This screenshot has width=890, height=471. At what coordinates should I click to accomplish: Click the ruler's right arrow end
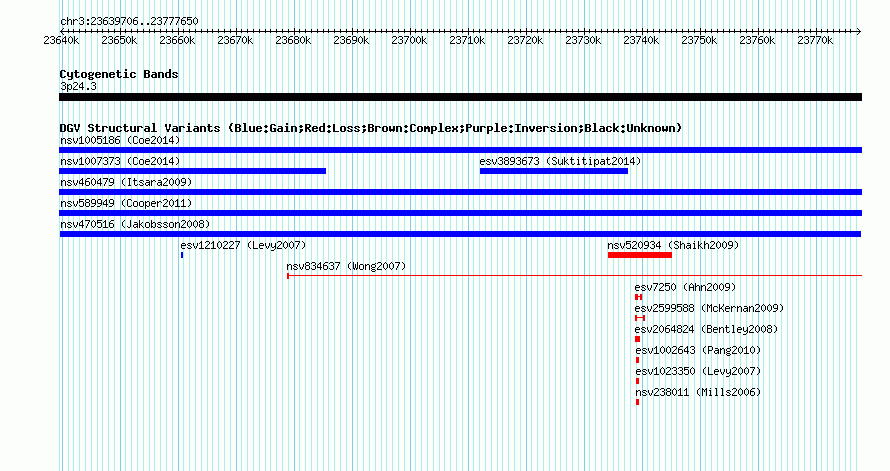[x=859, y=32]
